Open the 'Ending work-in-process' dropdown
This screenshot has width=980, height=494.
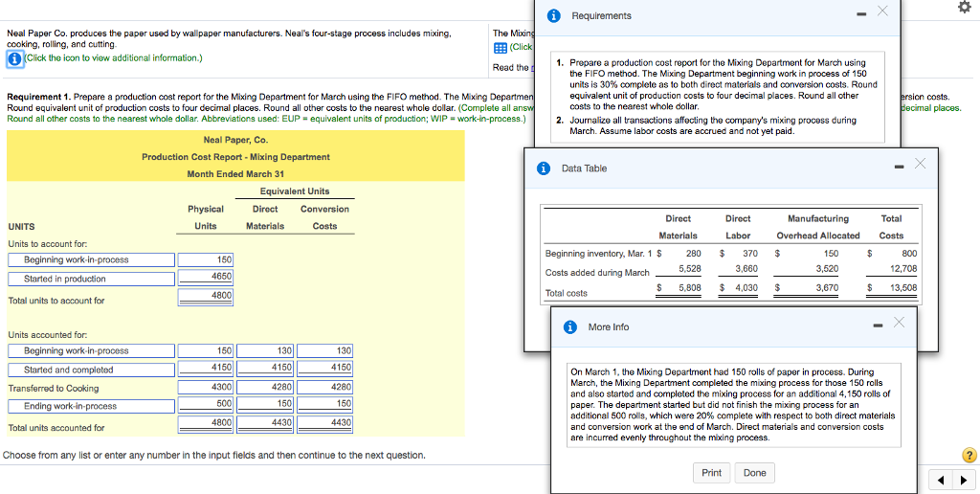coord(91,407)
